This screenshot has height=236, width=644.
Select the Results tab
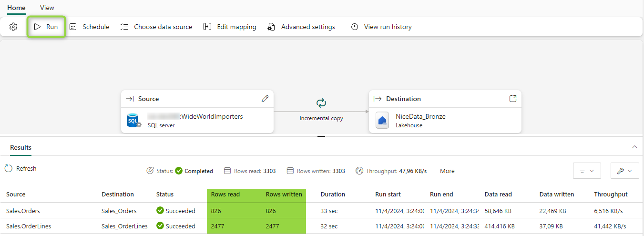pyautogui.click(x=20, y=148)
